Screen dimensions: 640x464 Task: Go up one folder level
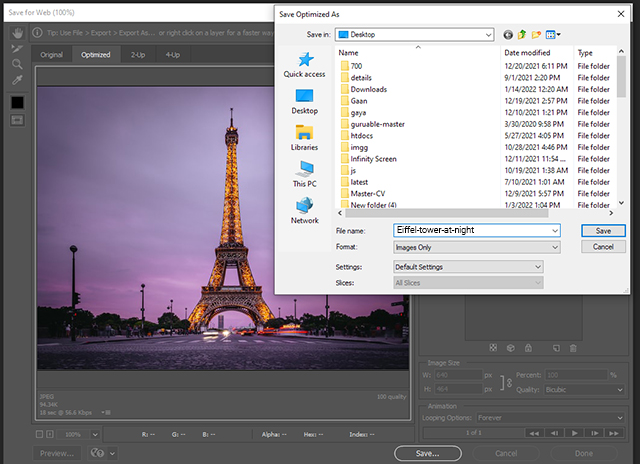click(522, 35)
